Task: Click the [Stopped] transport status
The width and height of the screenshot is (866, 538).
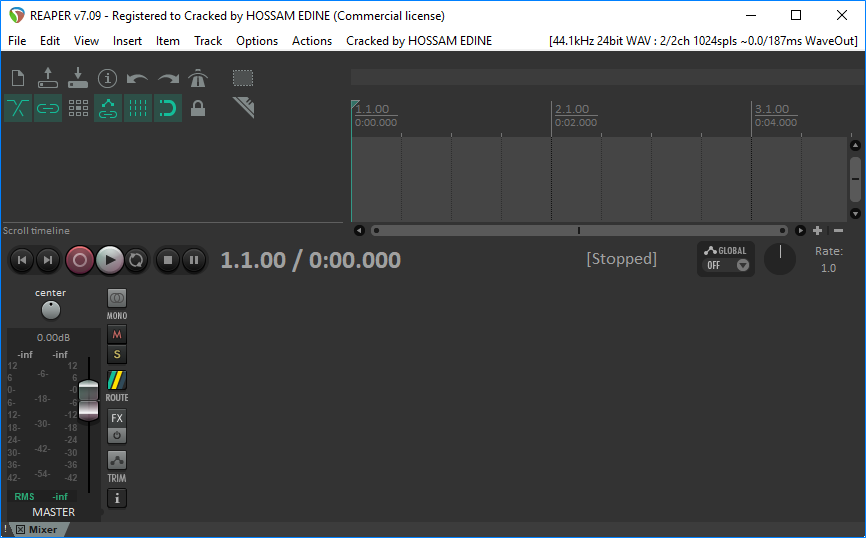Action: pyautogui.click(x=621, y=259)
